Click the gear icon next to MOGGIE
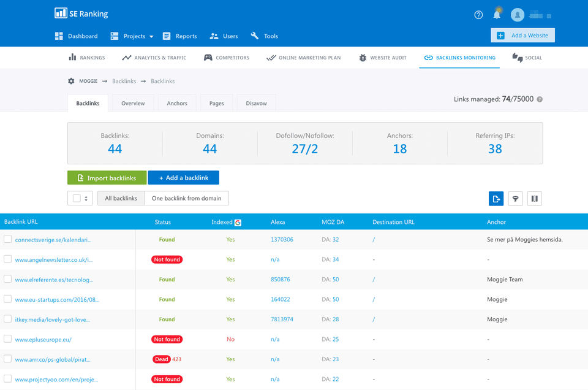 [x=71, y=81]
